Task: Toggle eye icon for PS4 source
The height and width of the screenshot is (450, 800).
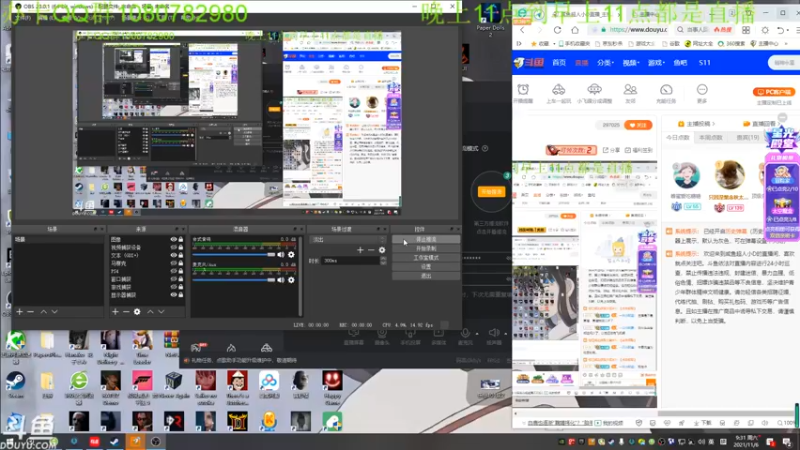Action: (x=173, y=271)
